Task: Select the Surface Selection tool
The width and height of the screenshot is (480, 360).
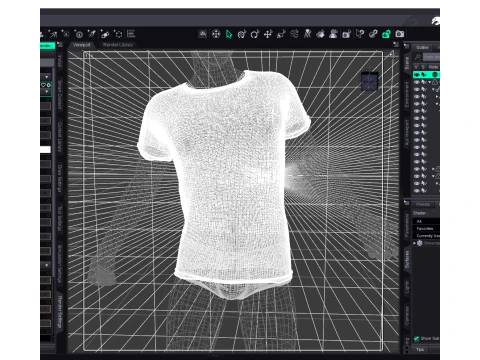Action: pos(320,34)
